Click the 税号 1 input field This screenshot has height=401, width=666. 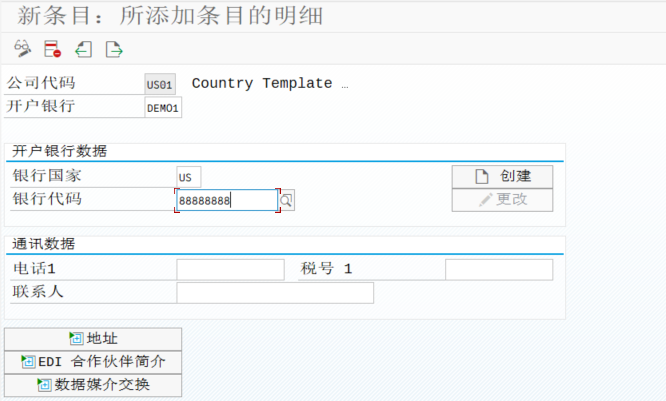tap(499, 269)
